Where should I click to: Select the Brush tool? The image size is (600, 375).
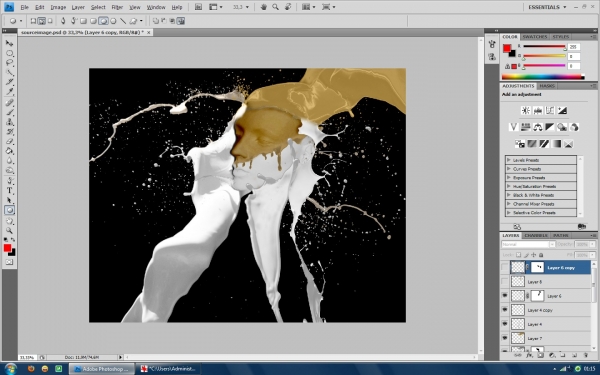click(9, 112)
